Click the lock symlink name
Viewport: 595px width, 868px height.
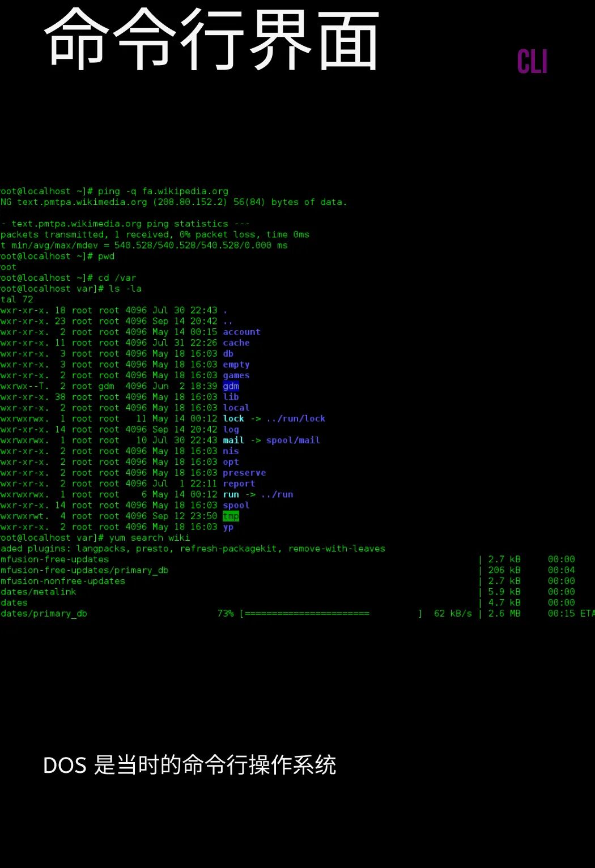[x=233, y=418]
